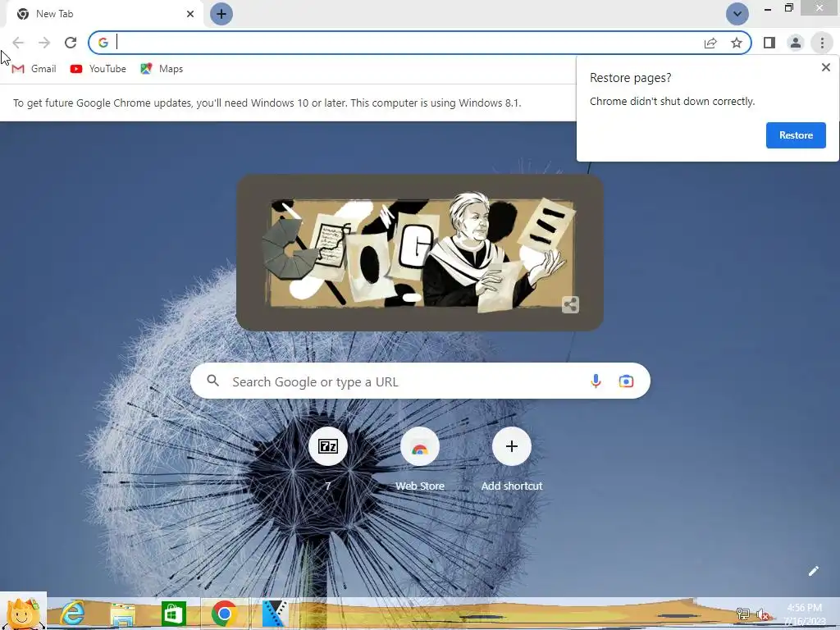This screenshot has width=840, height=630.
Task: Click the Forward navigation arrow
Action: (44, 43)
